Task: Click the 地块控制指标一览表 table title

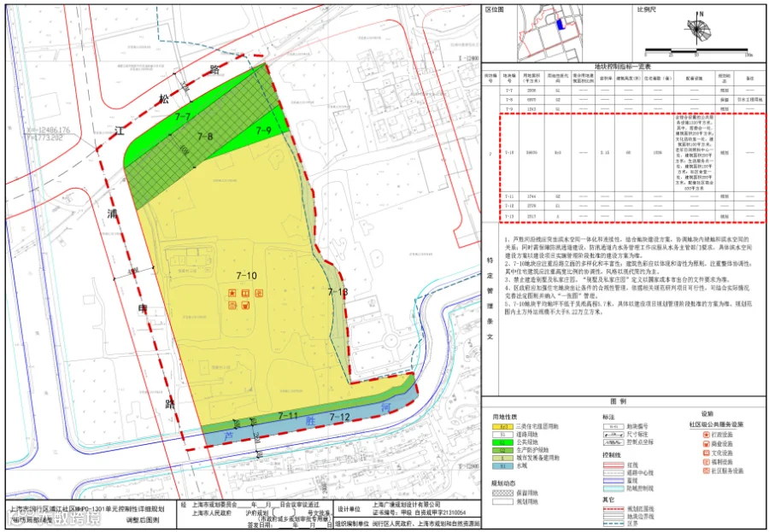Action: [622, 67]
